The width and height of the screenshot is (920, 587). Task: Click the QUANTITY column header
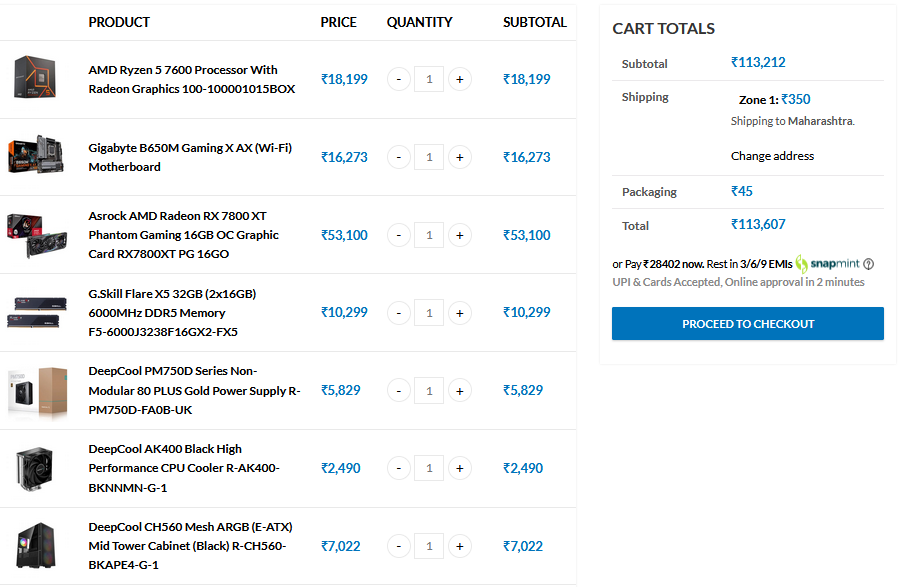click(420, 22)
